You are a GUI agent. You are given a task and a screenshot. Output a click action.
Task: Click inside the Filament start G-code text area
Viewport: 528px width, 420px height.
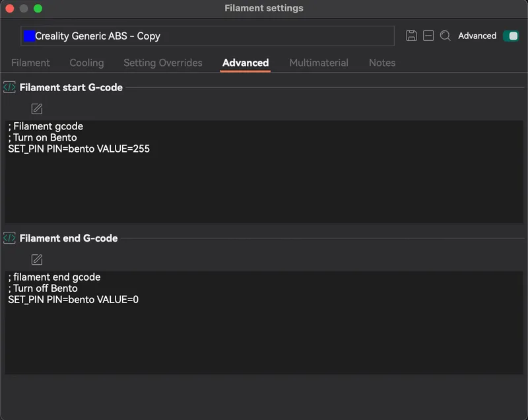pyautogui.click(x=264, y=172)
